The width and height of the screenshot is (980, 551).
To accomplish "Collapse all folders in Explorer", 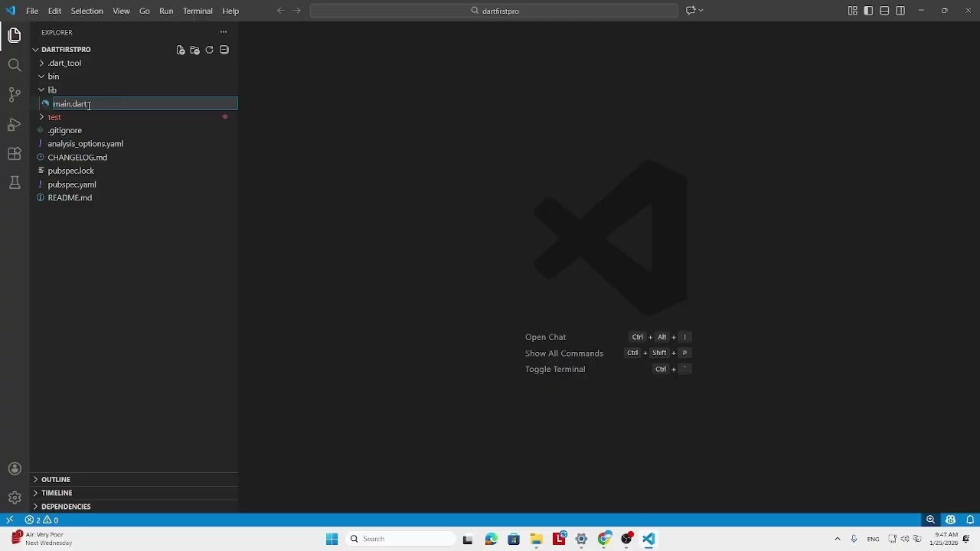I will coord(224,50).
